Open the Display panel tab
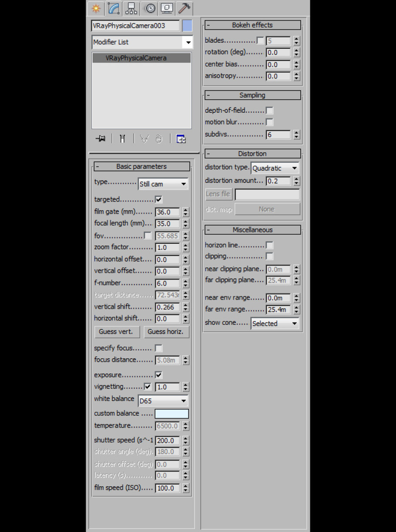396x532 pixels. tap(167, 8)
